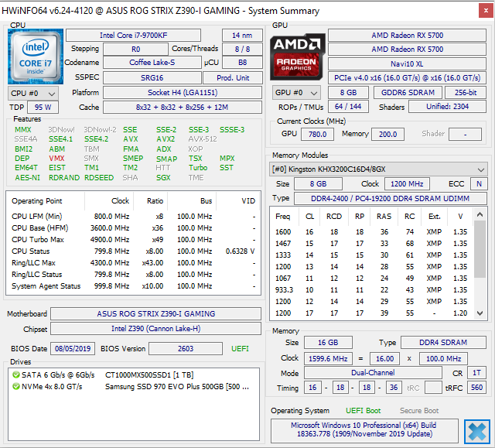The height and width of the screenshot is (448, 495).
Task: Click the ASUS ROG STRIX Z390-I GAMING motherboard field
Action: click(x=155, y=314)
